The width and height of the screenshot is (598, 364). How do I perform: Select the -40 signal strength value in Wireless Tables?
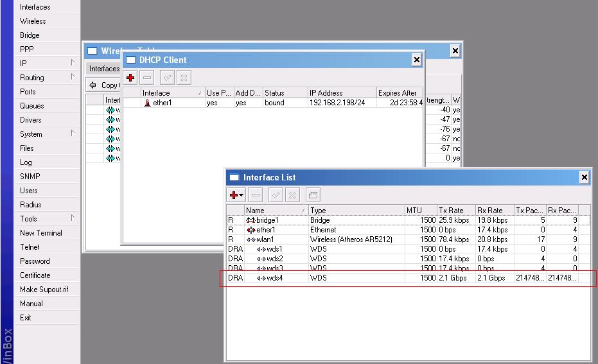click(444, 110)
